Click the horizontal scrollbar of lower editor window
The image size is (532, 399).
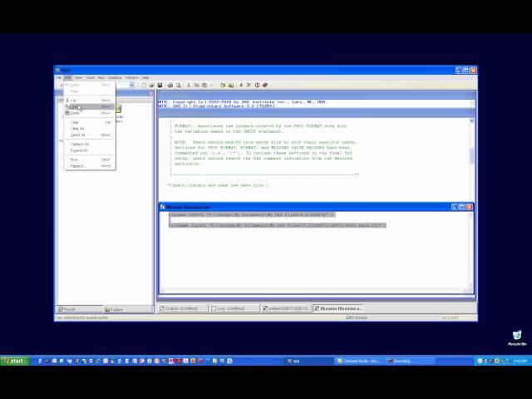pos(314,290)
